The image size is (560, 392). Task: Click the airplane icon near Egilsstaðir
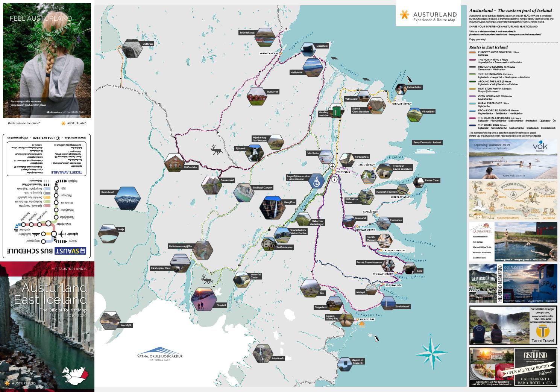pos(332,166)
